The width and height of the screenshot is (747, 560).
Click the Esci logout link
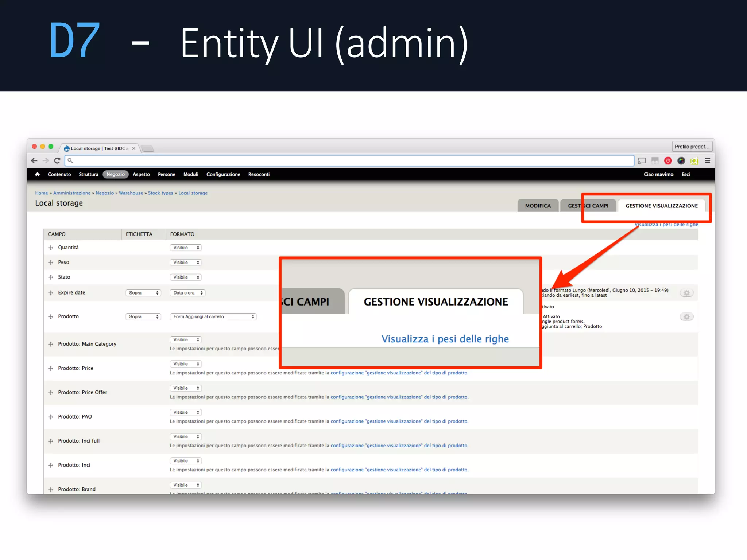click(x=686, y=174)
